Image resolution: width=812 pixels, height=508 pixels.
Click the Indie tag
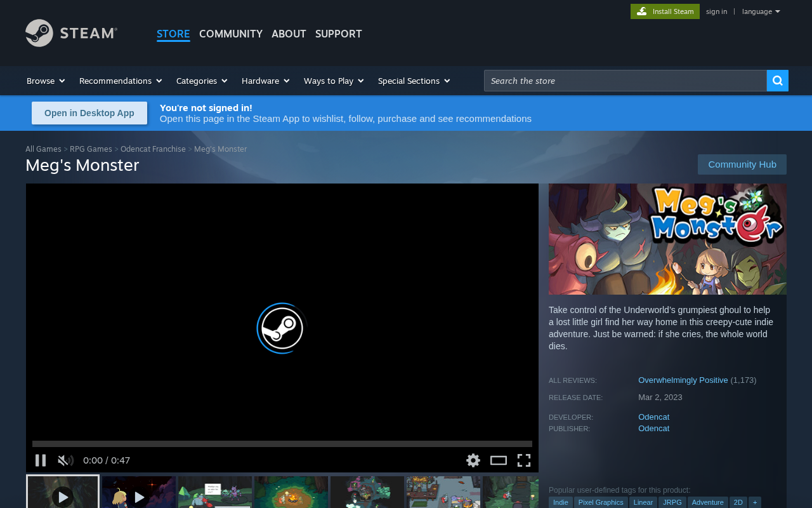tap(561, 502)
